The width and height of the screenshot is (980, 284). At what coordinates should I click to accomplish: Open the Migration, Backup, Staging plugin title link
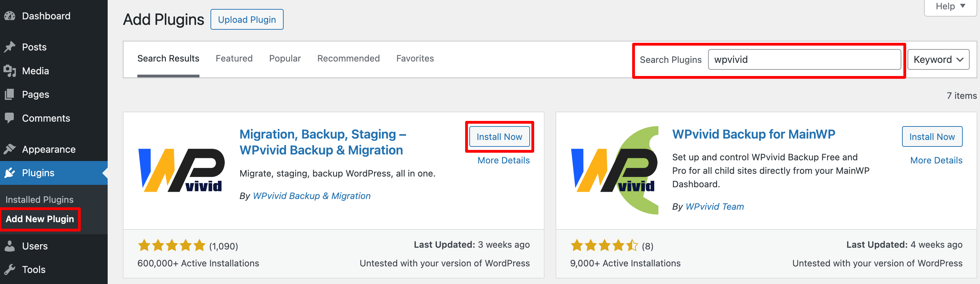pos(323,142)
